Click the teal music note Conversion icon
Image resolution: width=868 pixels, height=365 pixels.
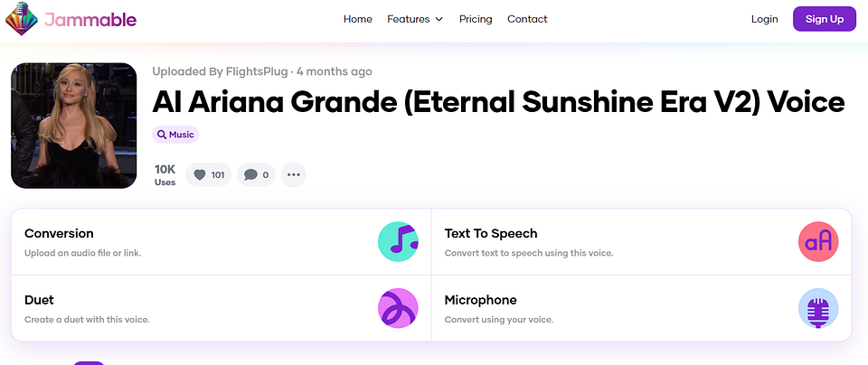[x=398, y=241]
